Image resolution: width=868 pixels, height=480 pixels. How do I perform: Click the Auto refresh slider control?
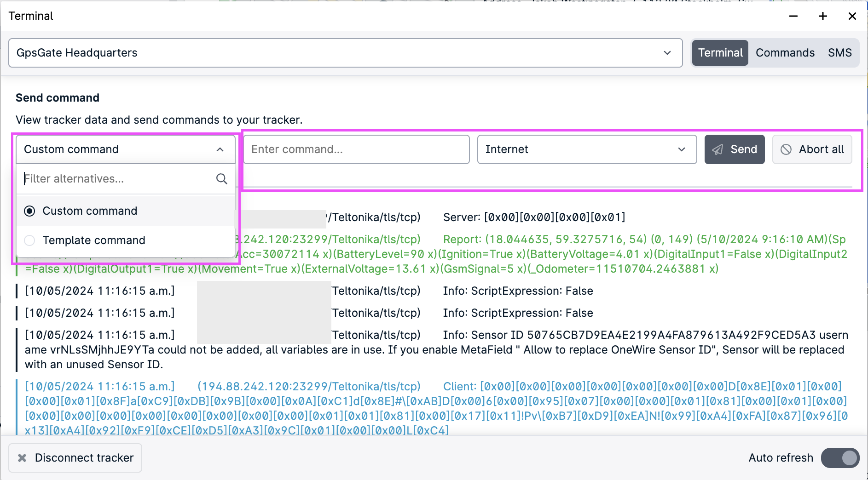[x=840, y=457]
